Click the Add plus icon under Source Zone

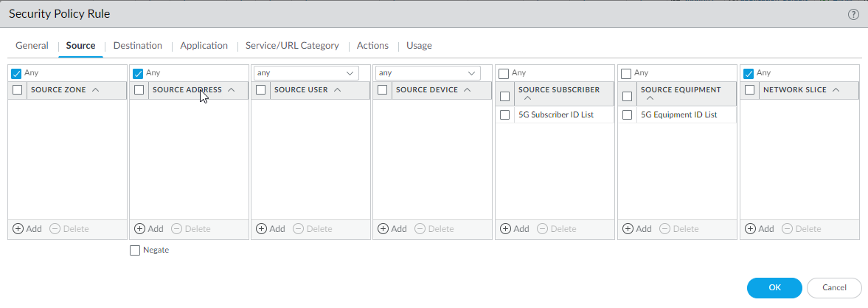click(18, 229)
